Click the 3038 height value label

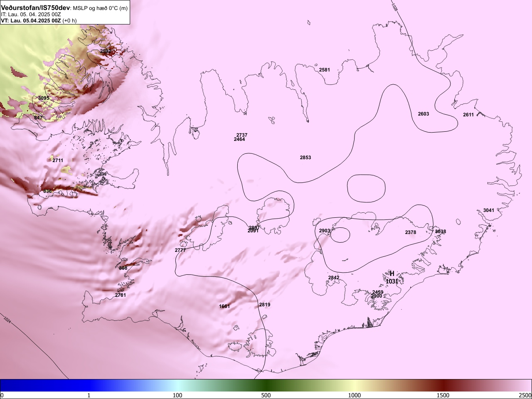click(x=441, y=232)
